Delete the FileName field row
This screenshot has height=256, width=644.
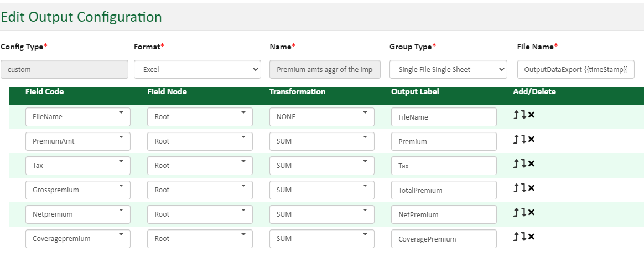[x=531, y=115]
